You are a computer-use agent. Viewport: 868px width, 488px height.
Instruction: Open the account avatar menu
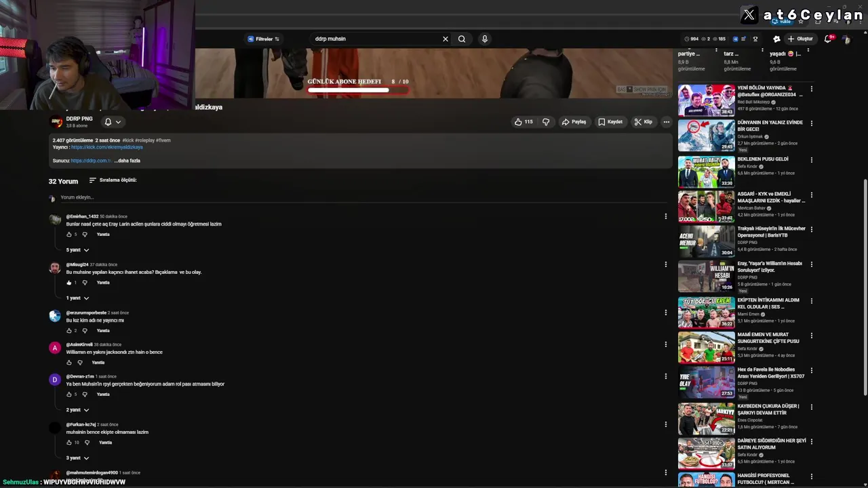coord(846,39)
